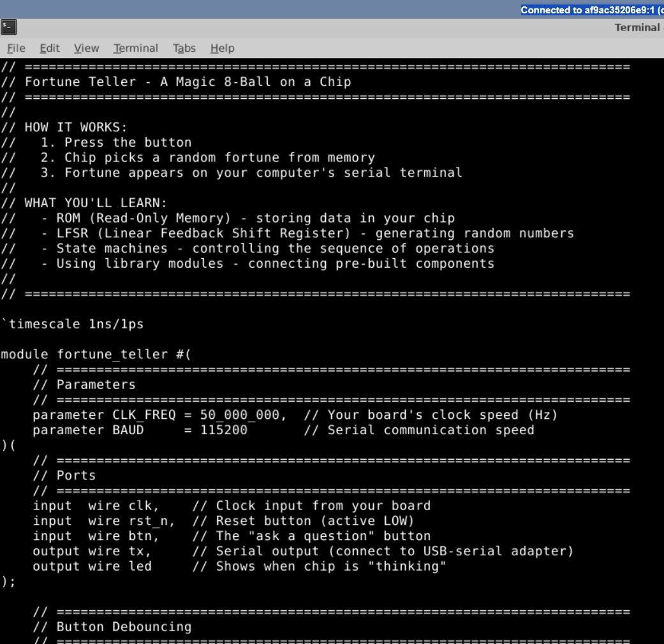Screen dimensions: 664x644
Task: Click the "WHAT YOU'LL LEARN:" comment line
Action: (96, 203)
